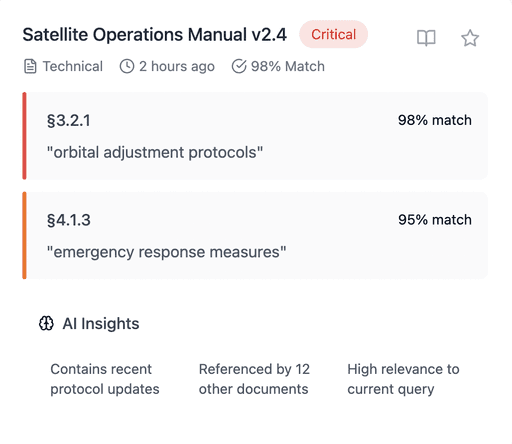This screenshot has width=512, height=444.
Task: Click the checkmark circle icon beside 98% Match
Action: (239, 66)
